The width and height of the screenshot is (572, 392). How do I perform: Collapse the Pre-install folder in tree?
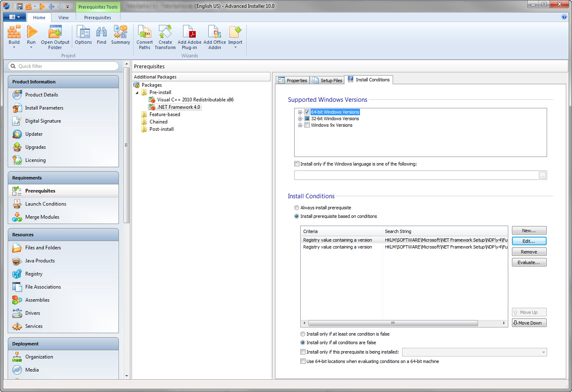tap(137, 93)
